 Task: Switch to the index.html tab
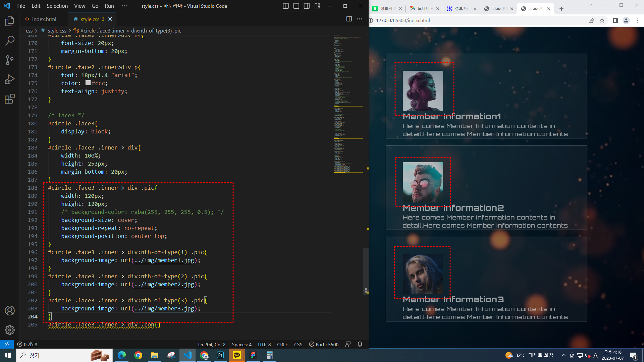[44, 19]
